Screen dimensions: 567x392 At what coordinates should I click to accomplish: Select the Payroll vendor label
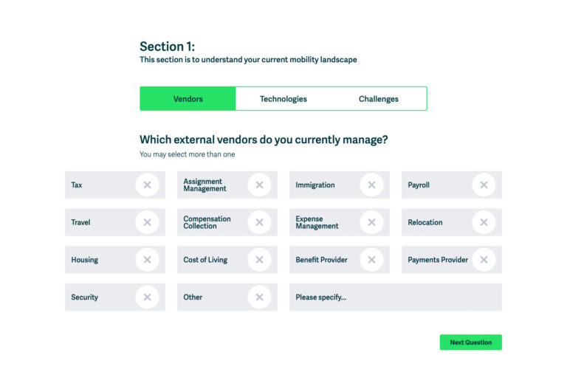click(x=419, y=185)
